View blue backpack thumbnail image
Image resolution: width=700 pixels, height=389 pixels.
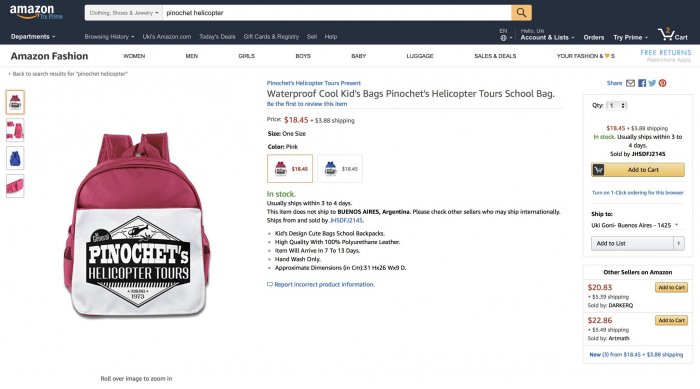coord(15,158)
